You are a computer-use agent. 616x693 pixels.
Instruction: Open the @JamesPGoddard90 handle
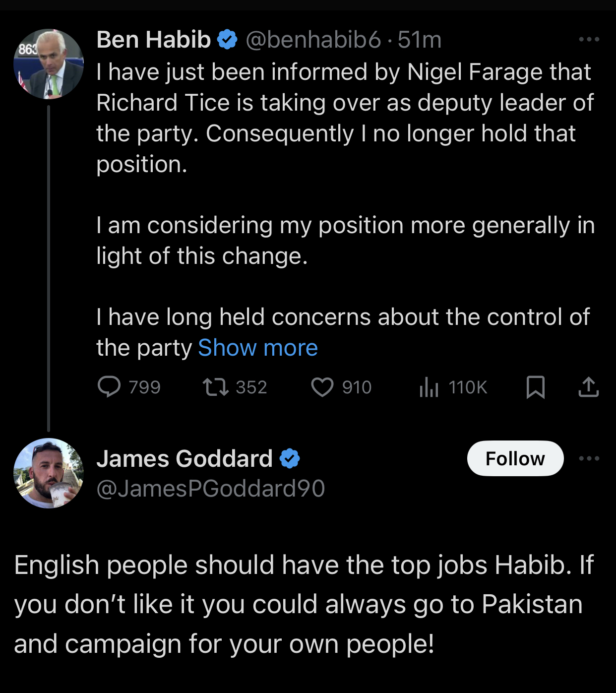[211, 489]
